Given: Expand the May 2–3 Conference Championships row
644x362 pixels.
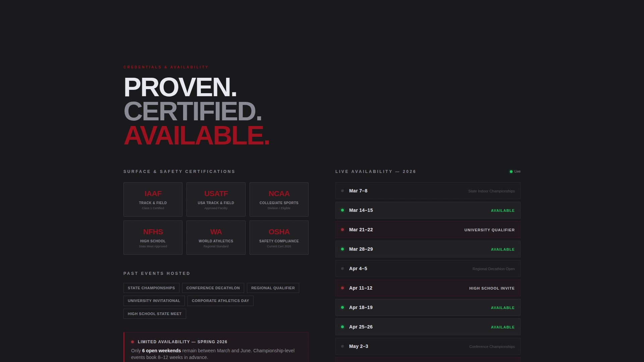Looking at the screenshot, I should point(428,346).
